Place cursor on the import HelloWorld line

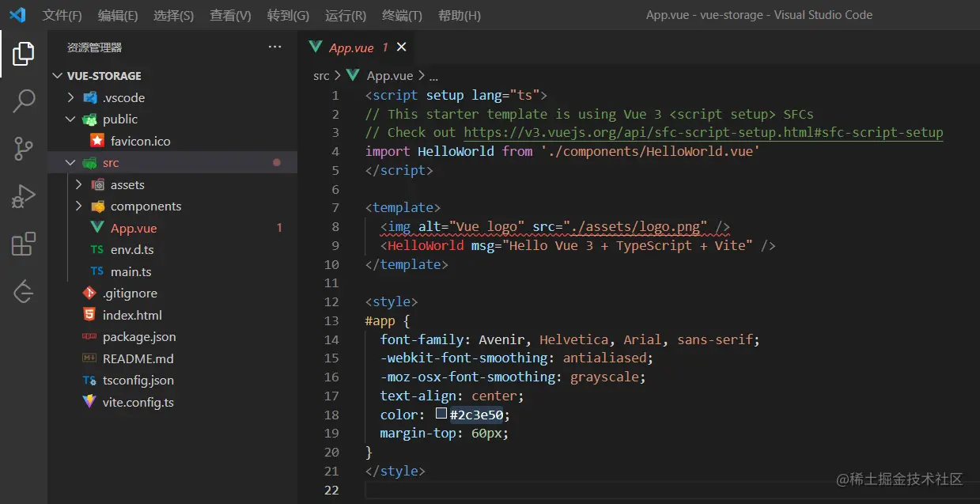(x=562, y=151)
